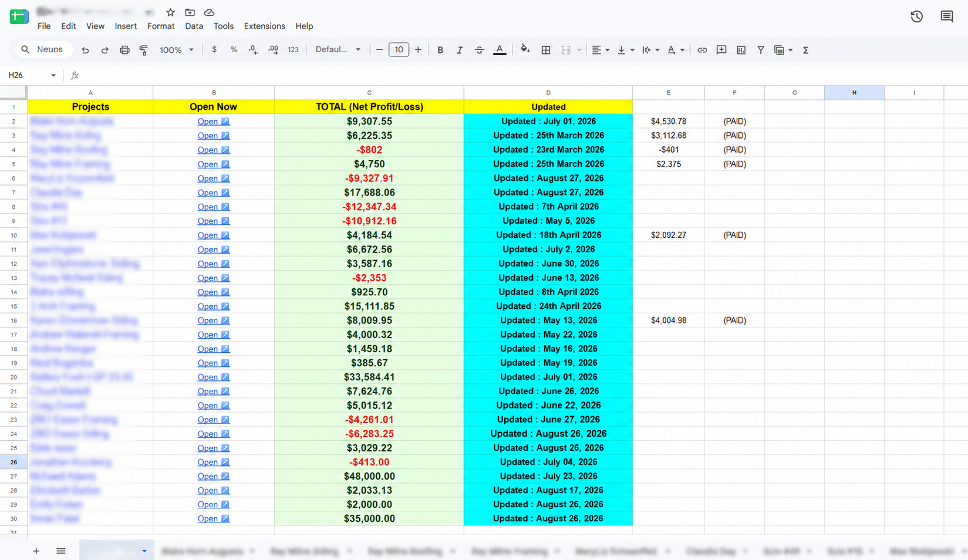
Task: Insert a comment via toolbar icon
Action: (721, 50)
